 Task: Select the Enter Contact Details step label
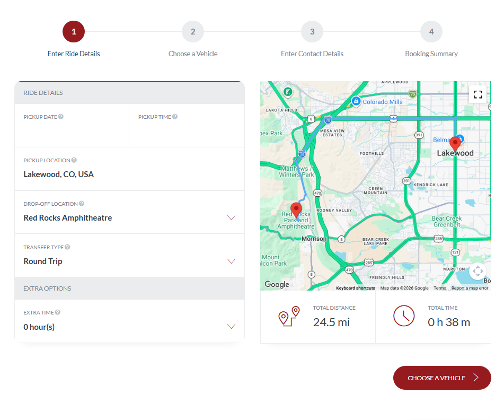point(312,54)
